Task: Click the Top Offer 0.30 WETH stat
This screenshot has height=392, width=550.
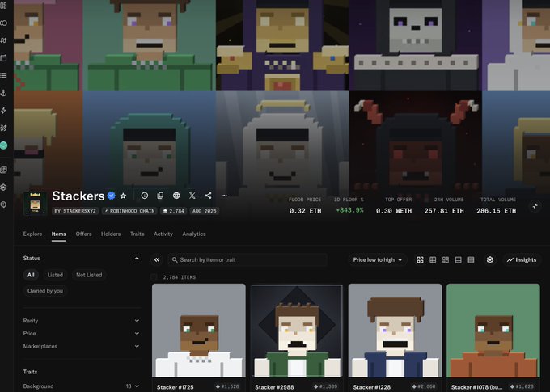Action: [x=394, y=206]
